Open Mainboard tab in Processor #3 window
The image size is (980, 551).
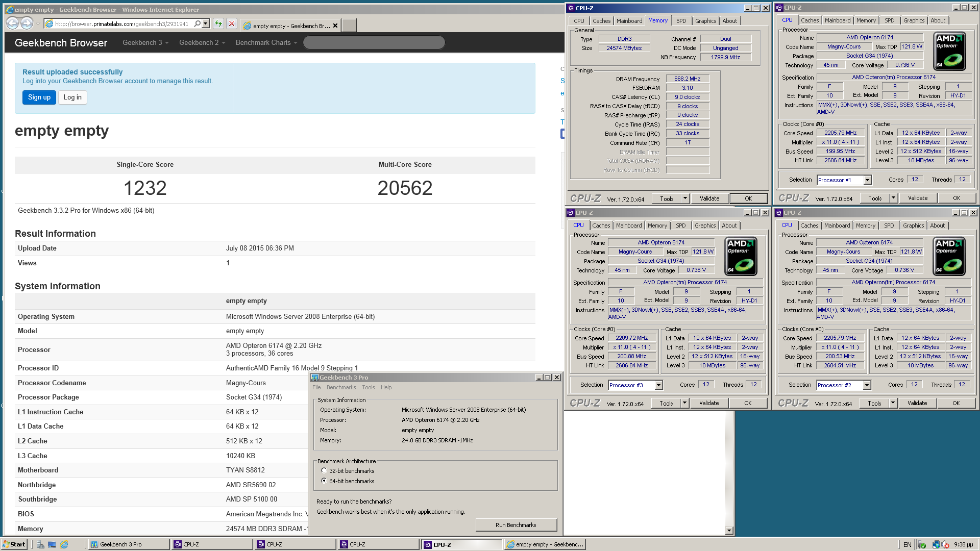[629, 226]
